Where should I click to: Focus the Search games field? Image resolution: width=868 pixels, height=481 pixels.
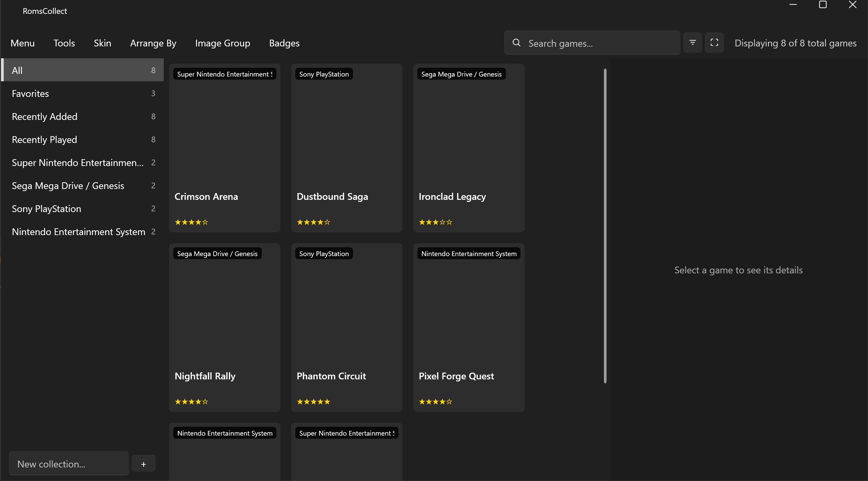592,43
